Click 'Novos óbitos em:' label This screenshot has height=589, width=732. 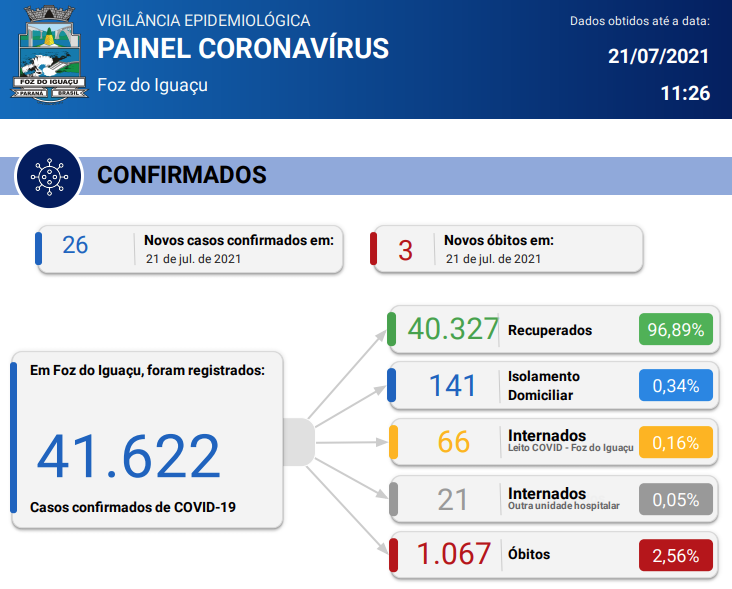(x=499, y=240)
